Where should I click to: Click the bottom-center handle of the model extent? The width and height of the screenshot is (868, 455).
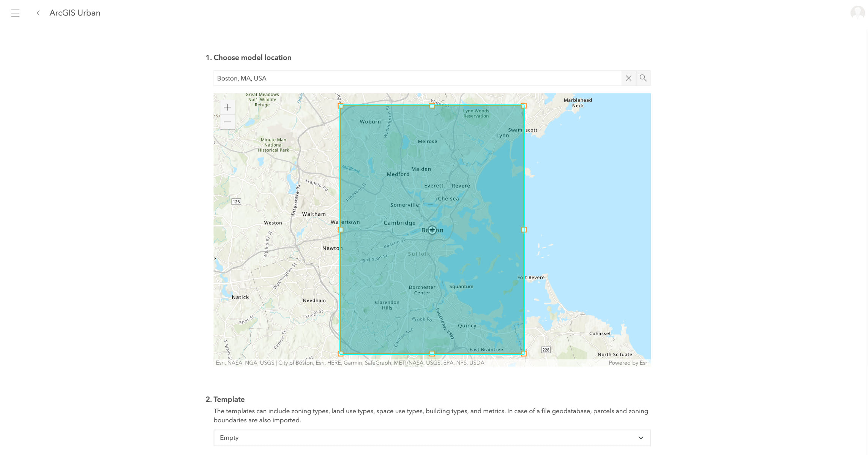click(432, 353)
